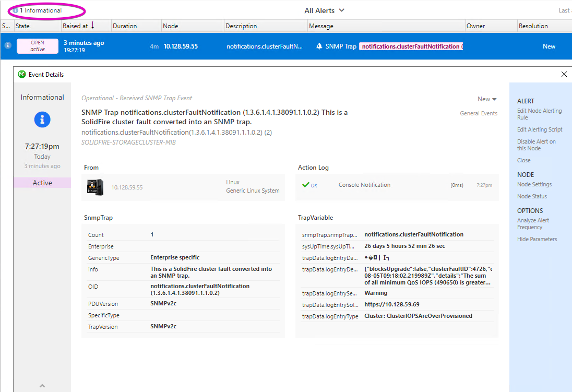Screen dimensions: 572x392
Task: Click the OID value in SnmpTrap table
Action: (x=200, y=290)
